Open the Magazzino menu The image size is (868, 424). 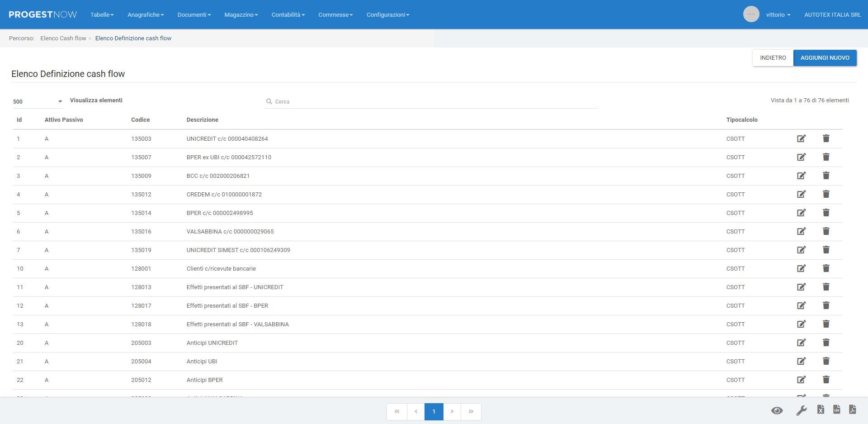tap(241, 15)
